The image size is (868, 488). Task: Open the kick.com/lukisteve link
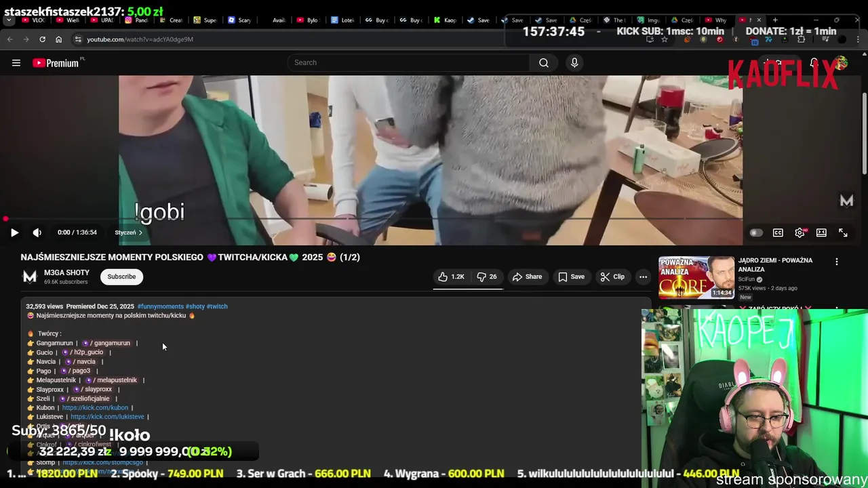[x=107, y=417]
